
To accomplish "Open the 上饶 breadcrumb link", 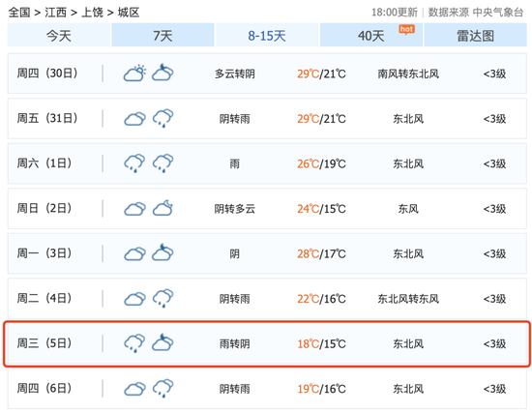I will [x=92, y=13].
